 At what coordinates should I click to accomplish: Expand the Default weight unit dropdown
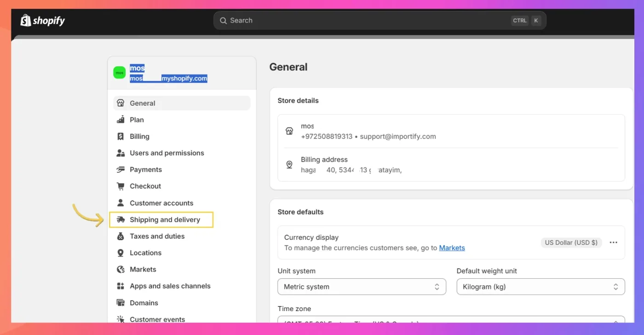pyautogui.click(x=540, y=287)
